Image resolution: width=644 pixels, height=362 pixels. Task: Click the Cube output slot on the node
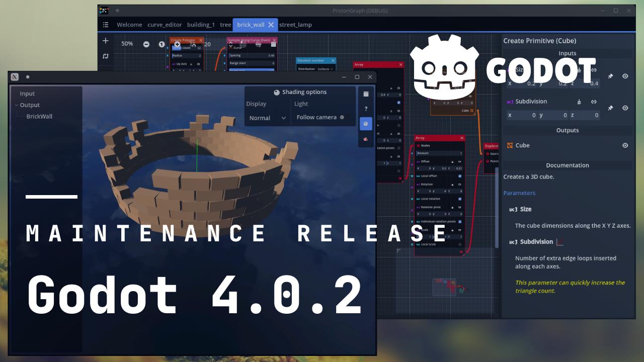pos(472,110)
